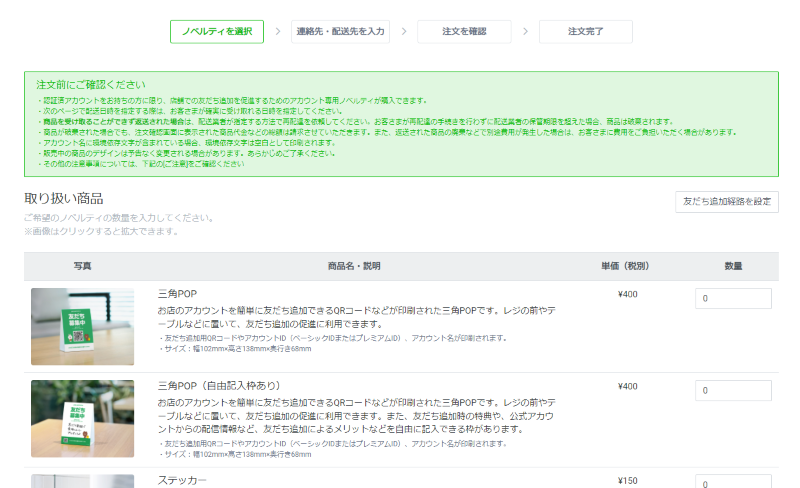The image size is (800, 488).
Task: Click the 商品名・説明 column header
Action: coord(354,266)
